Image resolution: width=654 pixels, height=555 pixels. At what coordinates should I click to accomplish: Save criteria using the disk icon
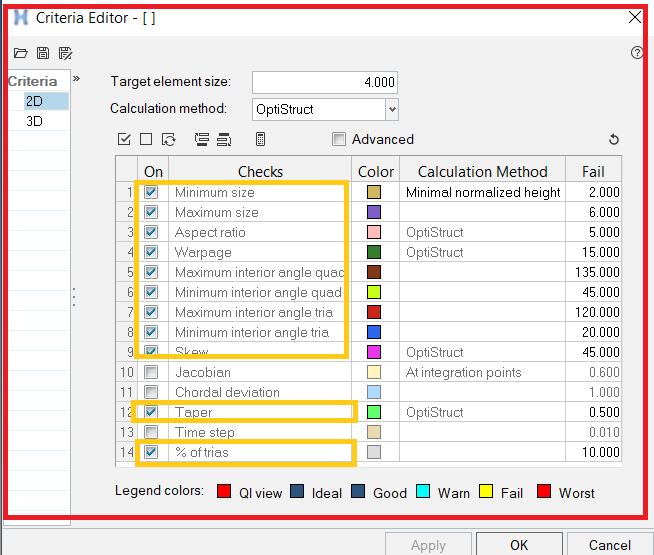click(x=43, y=53)
